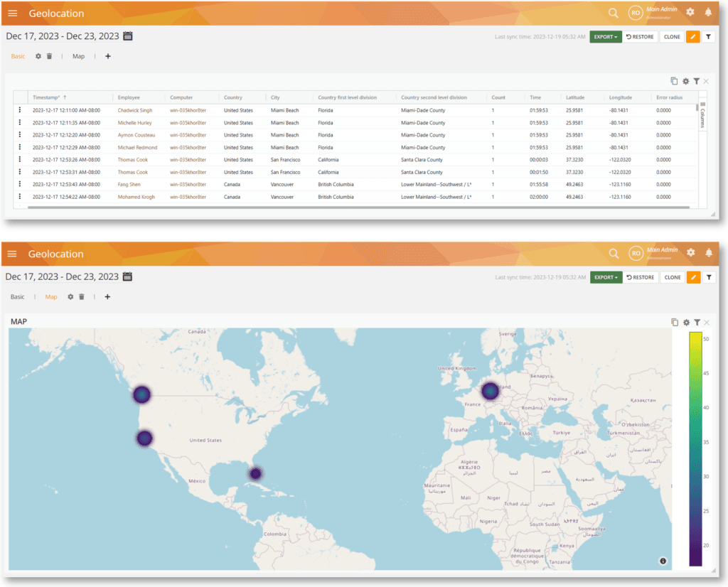Click the map heat color scale bar

pyautogui.click(x=695, y=448)
